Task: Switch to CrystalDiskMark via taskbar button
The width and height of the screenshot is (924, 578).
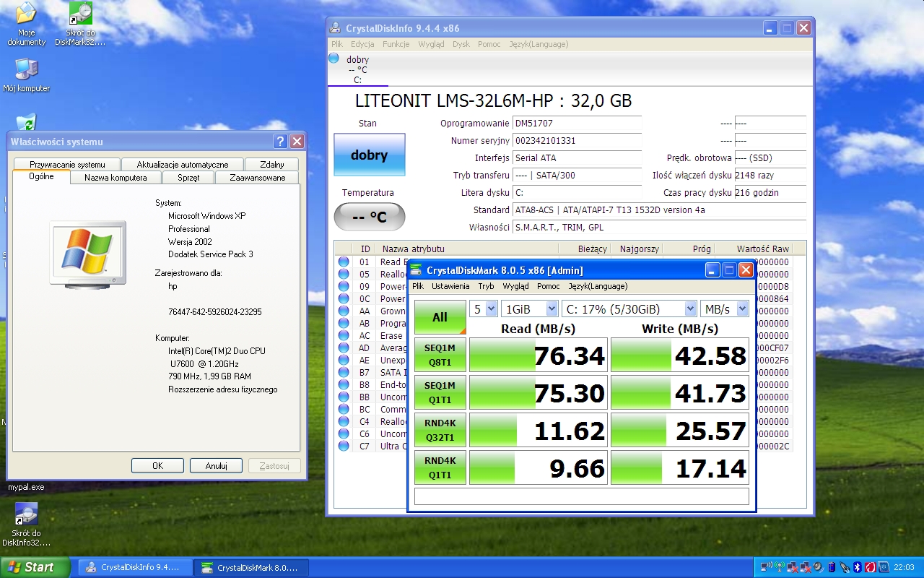Action: click(251, 567)
